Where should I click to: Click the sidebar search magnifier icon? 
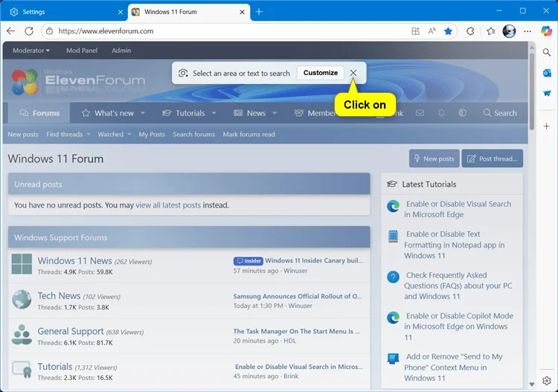pyautogui.click(x=547, y=53)
